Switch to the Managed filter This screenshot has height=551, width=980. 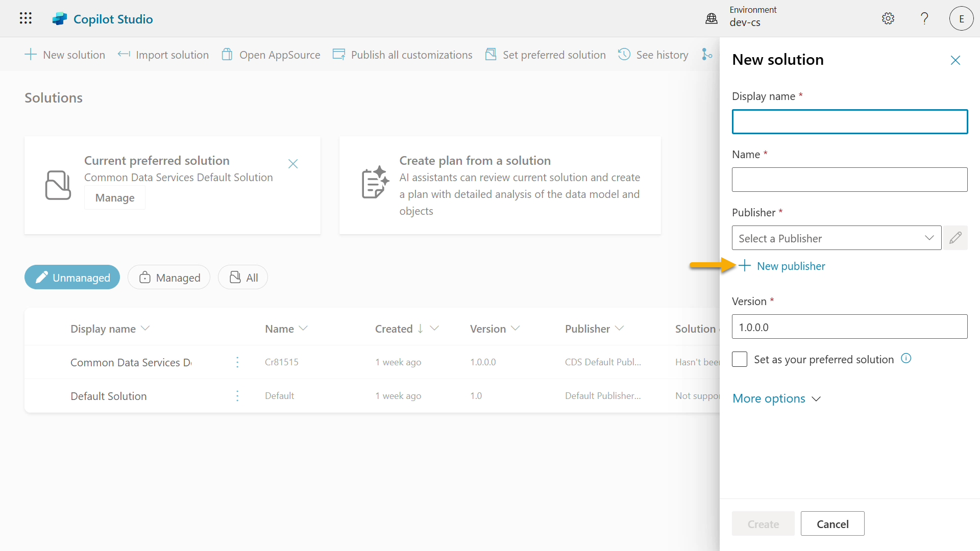click(169, 278)
